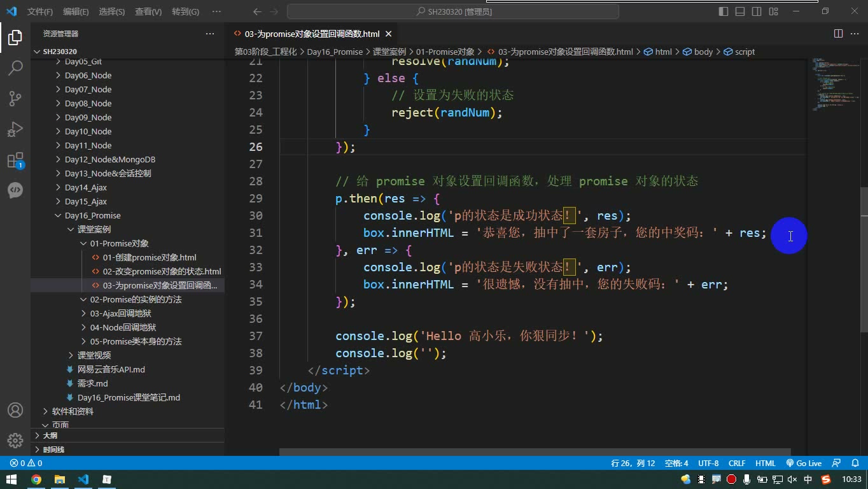Collapse the SH230320 workspace root
Screen dimensions: 868x489
point(127,52)
